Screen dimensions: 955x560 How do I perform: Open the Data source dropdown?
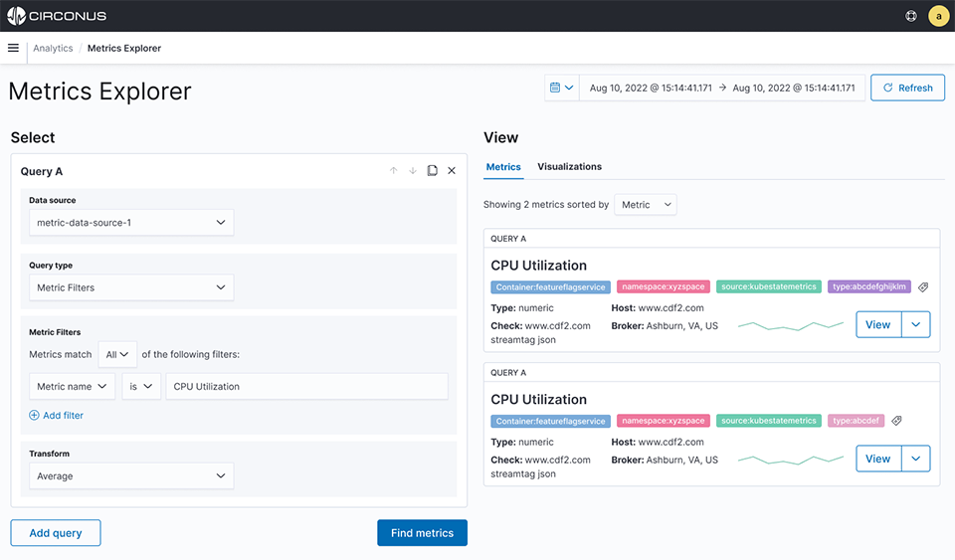131,223
